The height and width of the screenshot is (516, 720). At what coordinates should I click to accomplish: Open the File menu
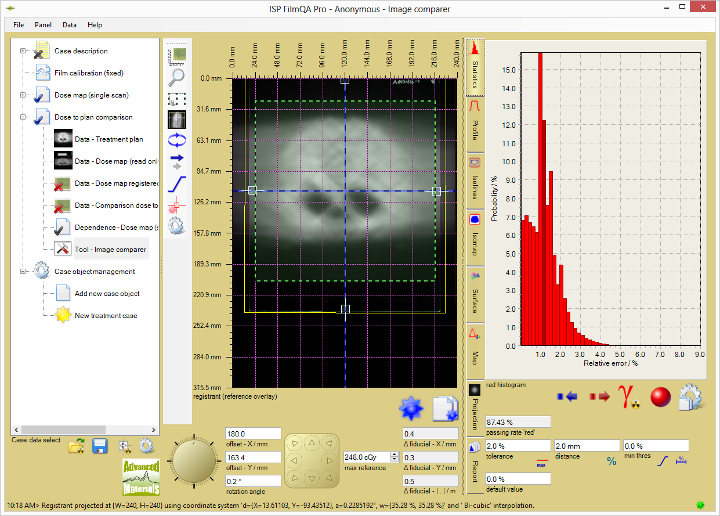(x=19, y=25)
